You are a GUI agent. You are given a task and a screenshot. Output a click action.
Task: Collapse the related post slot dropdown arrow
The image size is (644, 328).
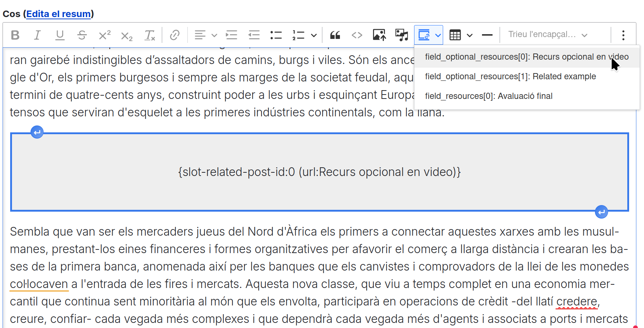click(438, 35)
